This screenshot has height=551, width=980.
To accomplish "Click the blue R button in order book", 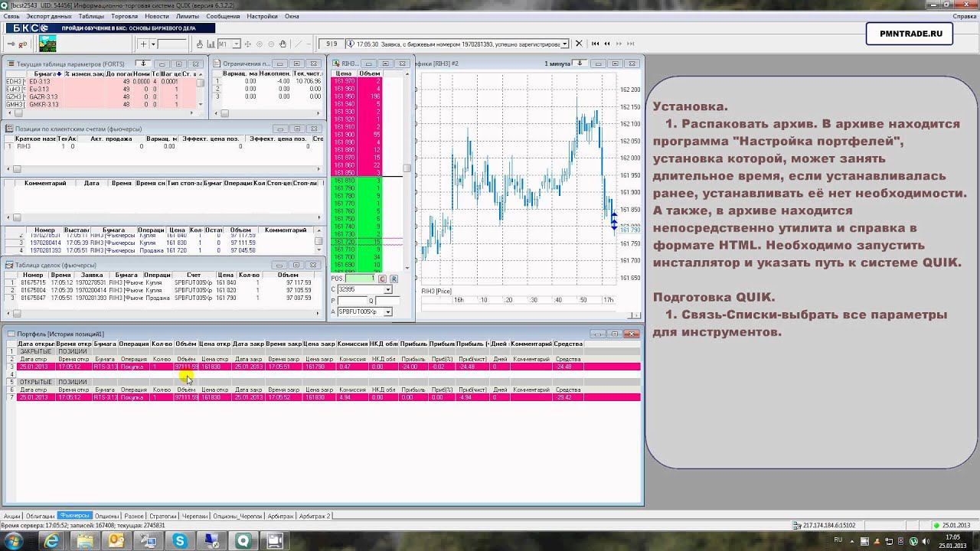I will (x=394, y=279).
